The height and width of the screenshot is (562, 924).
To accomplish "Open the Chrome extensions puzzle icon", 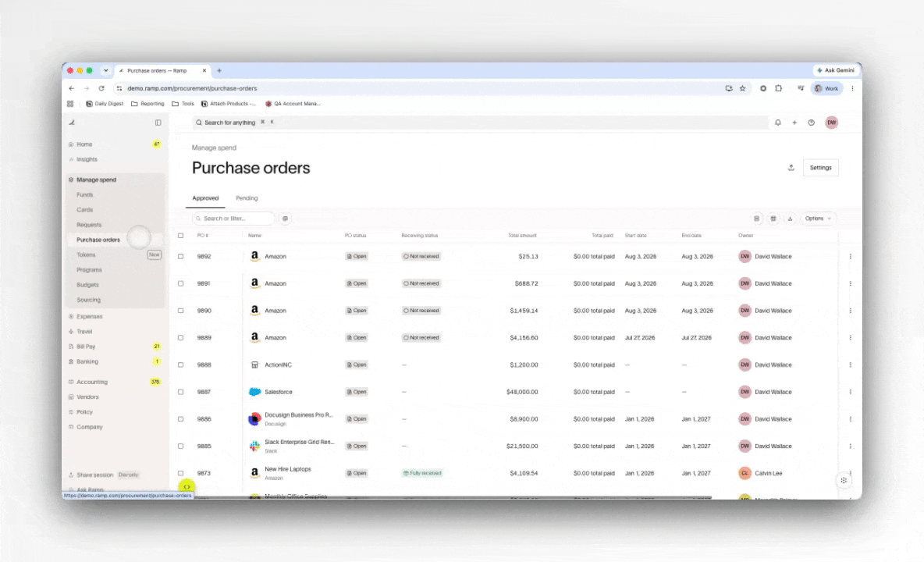I will click(778, 88).
